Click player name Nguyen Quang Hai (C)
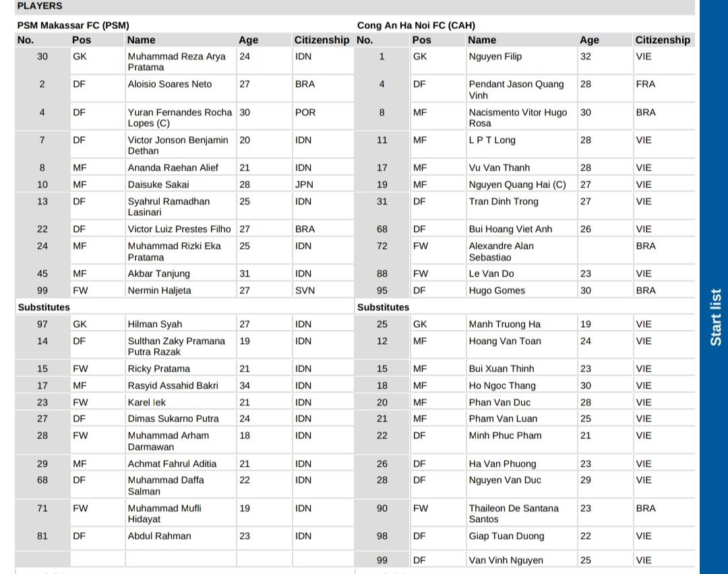This screenshot has width=728, height=574. pos(517,185)
